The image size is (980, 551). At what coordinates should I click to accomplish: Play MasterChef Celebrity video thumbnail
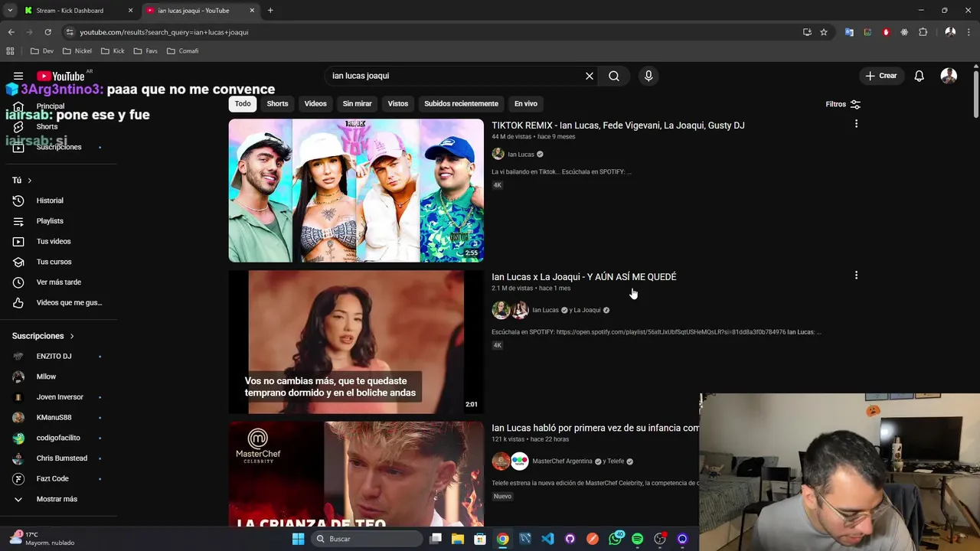tap(356, 474)
